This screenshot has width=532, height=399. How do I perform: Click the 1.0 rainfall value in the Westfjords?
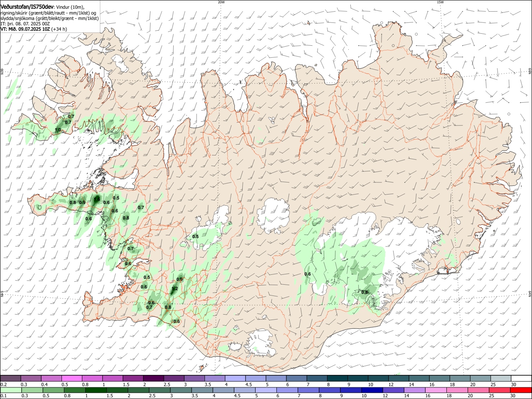click(x=58, y=130)
